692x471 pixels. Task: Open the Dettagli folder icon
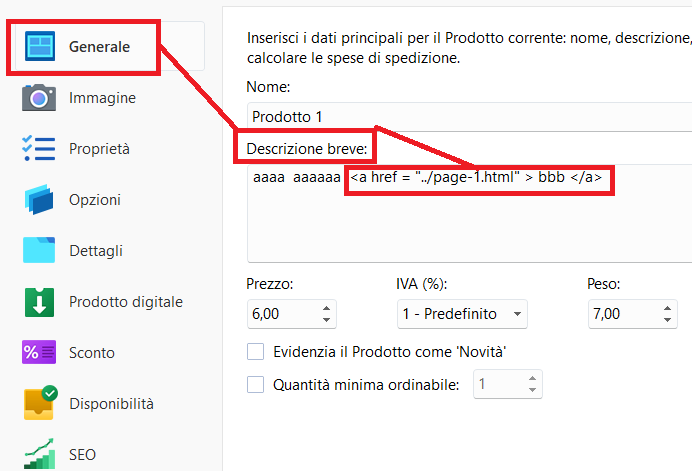click(x=39, y=250)
